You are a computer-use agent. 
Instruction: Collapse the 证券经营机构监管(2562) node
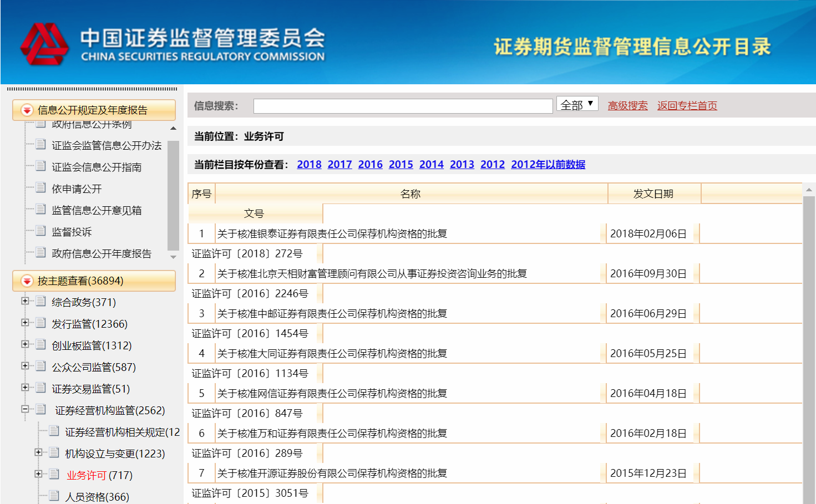click(x=25, y=409)
